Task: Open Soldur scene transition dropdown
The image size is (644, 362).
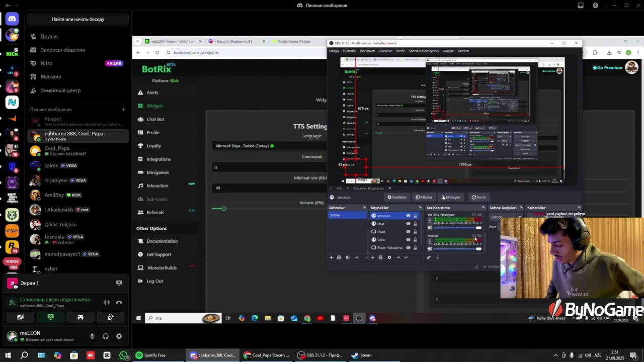Action: tap(506, 217)
